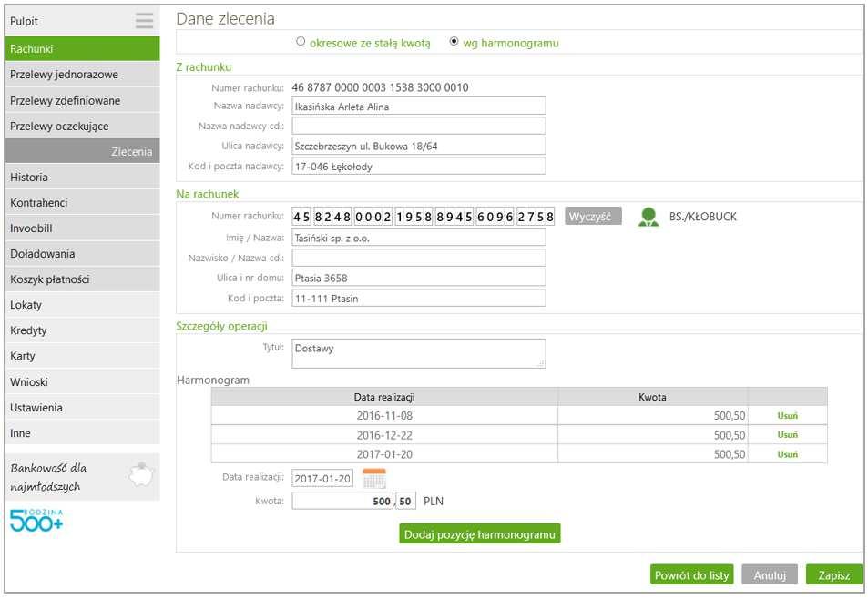Go to Przelewy jednorazowe in the sidebar
868x599 pixels.
tap(82, 74)
